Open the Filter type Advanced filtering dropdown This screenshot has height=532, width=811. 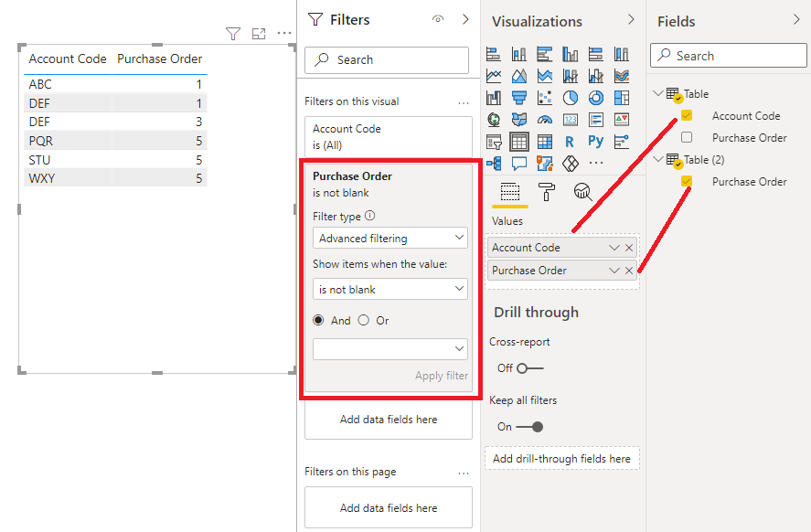[x=390, y=238]
